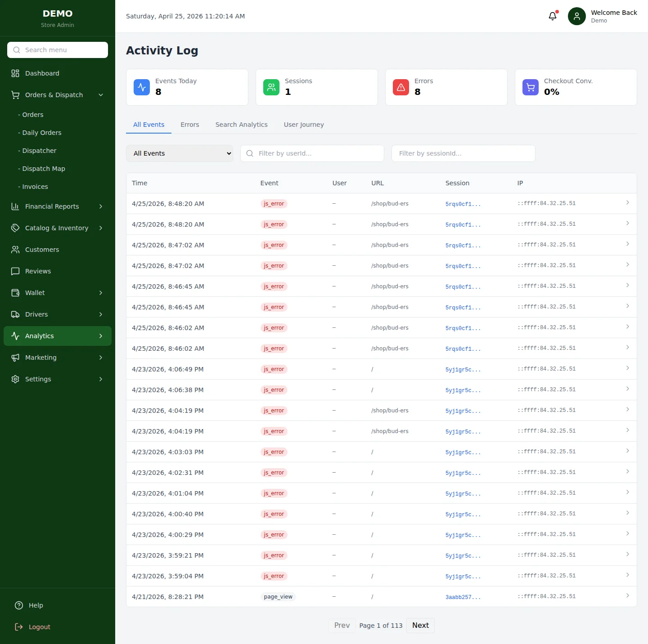
Task: Click the Logout option
Action: click(39, 626)
